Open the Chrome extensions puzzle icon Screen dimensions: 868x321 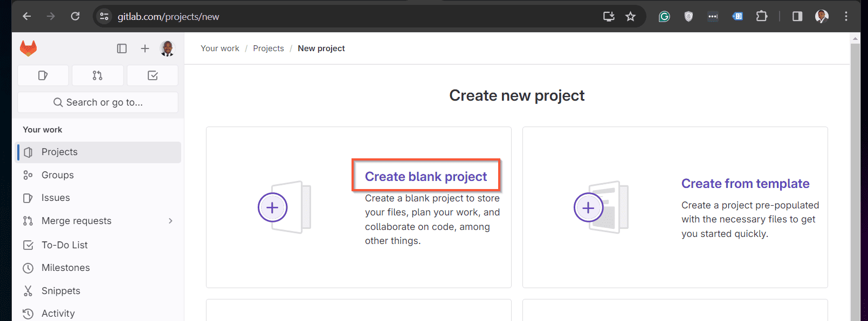coord(761,16)
